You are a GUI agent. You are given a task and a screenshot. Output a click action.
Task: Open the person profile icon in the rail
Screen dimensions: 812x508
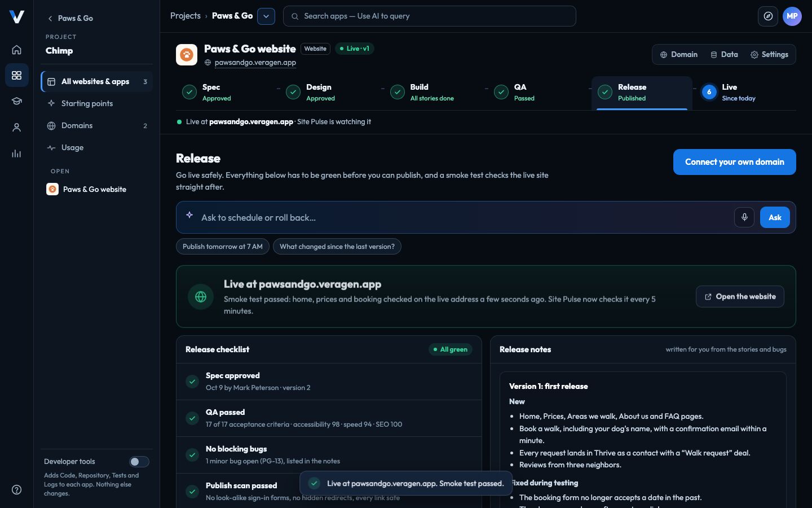point(17,128)
